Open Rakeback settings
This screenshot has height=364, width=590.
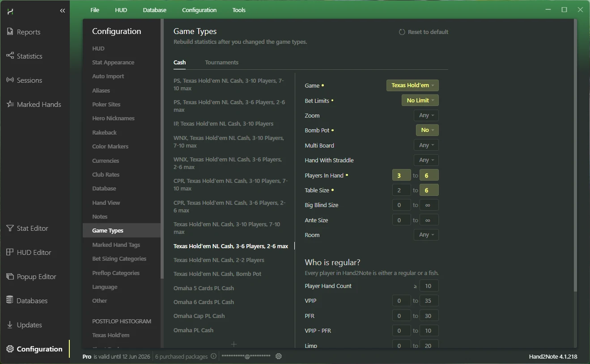click(x=104, y=133)
